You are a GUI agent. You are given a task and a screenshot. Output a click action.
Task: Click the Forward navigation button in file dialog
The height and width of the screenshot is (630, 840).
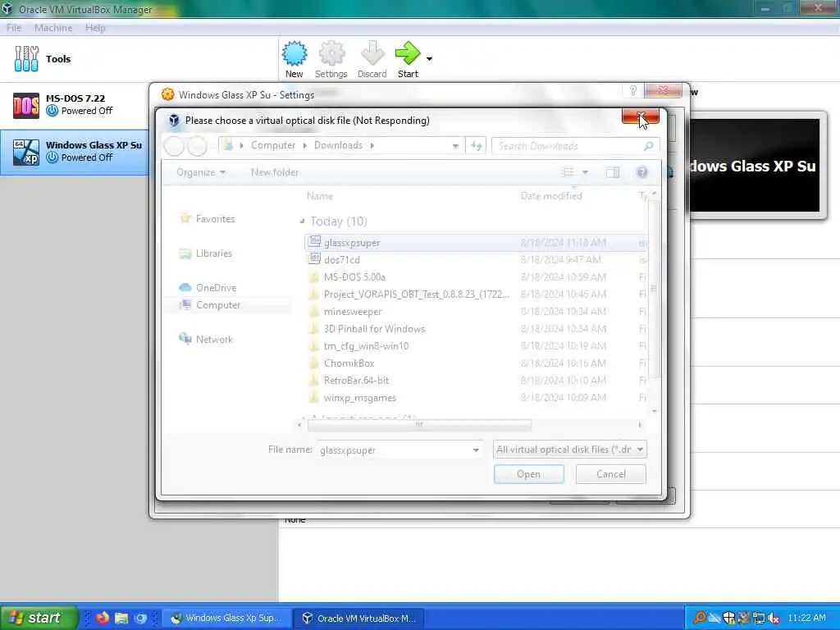(x=197, y=146)
